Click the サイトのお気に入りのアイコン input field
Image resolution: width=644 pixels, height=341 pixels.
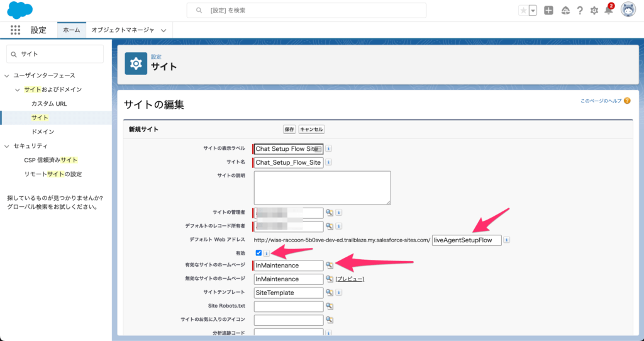[x=288, y=320]
